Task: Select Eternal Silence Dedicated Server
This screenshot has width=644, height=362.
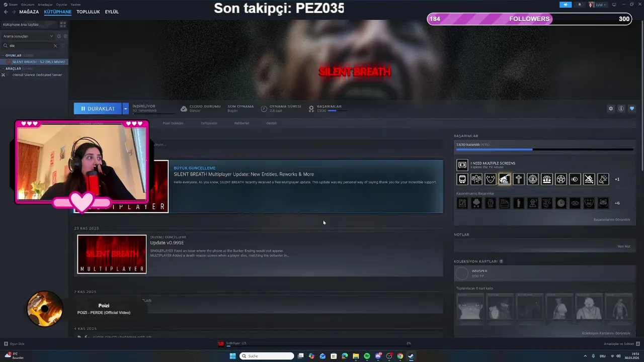Action: tap(37, 75)
